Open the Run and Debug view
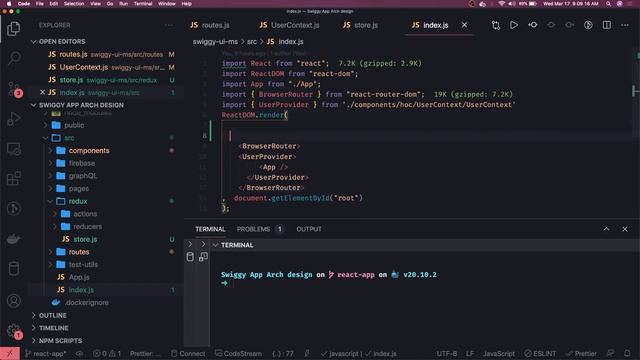Screen dimensions: 640x360 coord(13,119)
